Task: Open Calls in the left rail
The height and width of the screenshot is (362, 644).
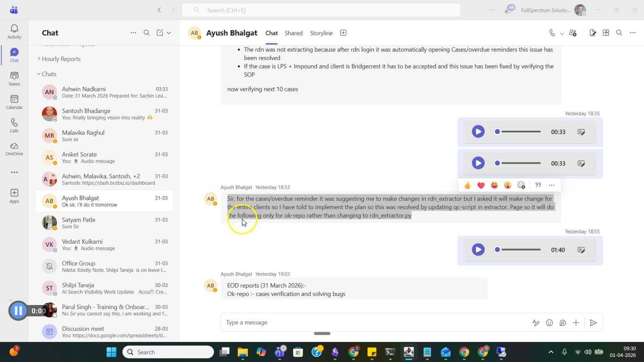Action: click(x=14, y=125)
